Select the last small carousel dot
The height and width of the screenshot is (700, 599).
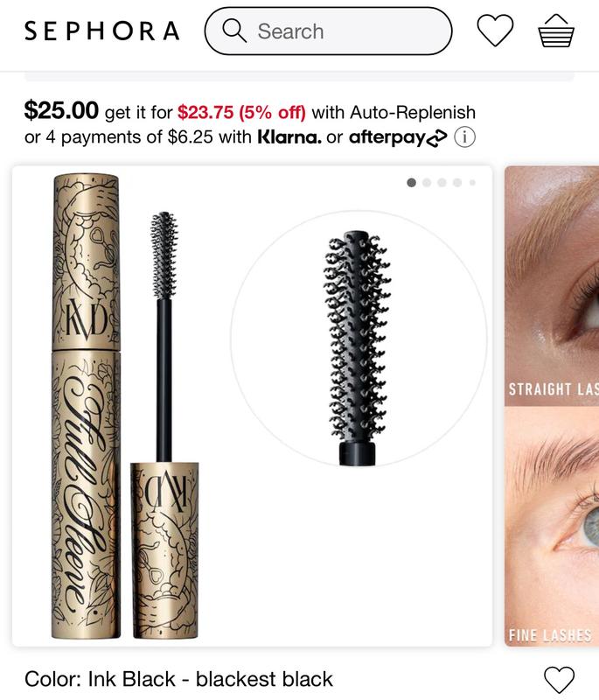pos(472,183)
